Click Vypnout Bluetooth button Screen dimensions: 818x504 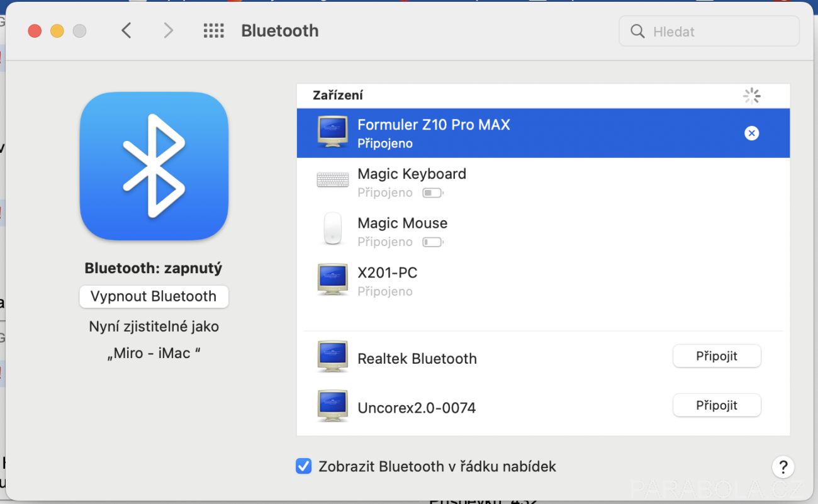[154, 296]
